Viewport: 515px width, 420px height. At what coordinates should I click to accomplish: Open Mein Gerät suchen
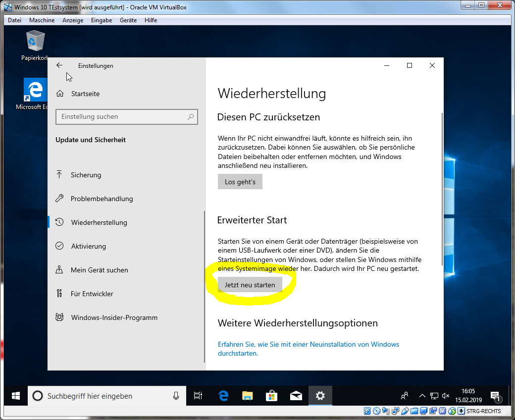pos(99,270)
